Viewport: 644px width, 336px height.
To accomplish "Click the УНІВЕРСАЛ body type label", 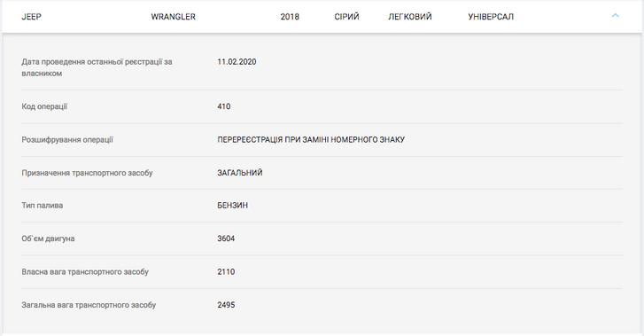I will click(x=491, y=17).
